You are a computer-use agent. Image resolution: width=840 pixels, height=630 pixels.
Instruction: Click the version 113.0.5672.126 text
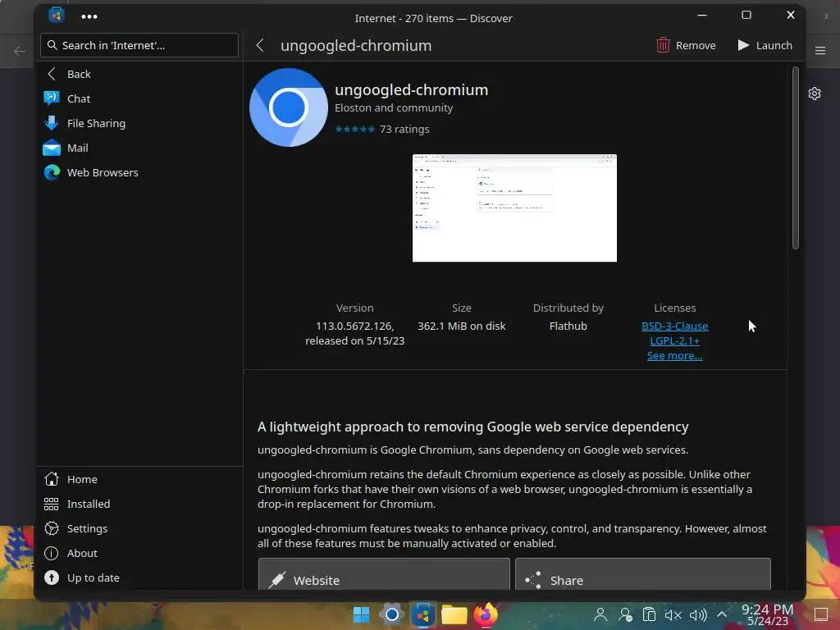point(354,326)
